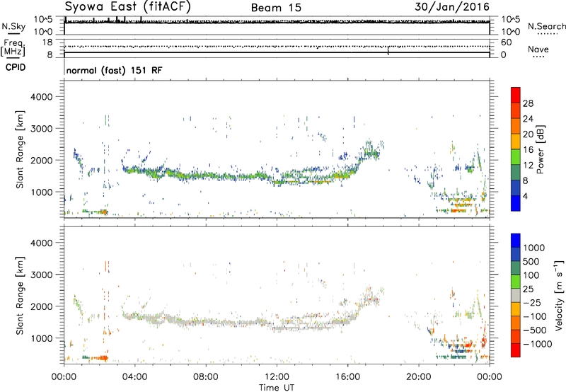Viewport: 566px width, 392px height.
Task: Click the velocity plot 'Slant Range [km]' axis label
Action: point(20,295)
